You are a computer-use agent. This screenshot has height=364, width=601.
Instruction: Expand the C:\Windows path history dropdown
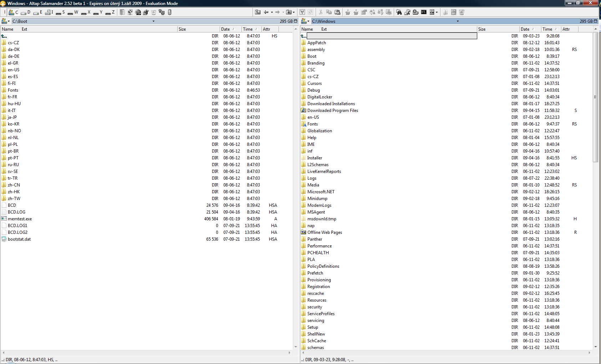(x=458, y=21)
